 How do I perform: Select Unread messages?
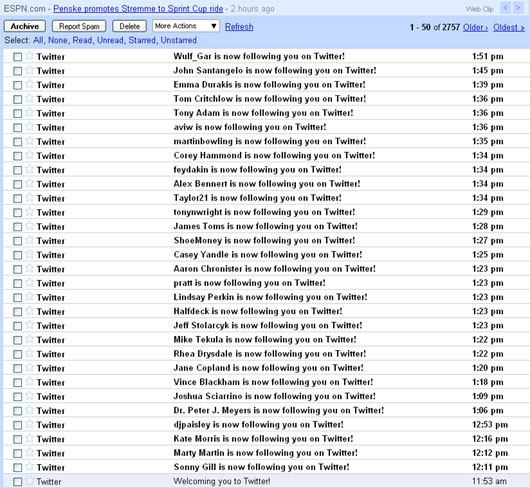click(110, 40)
